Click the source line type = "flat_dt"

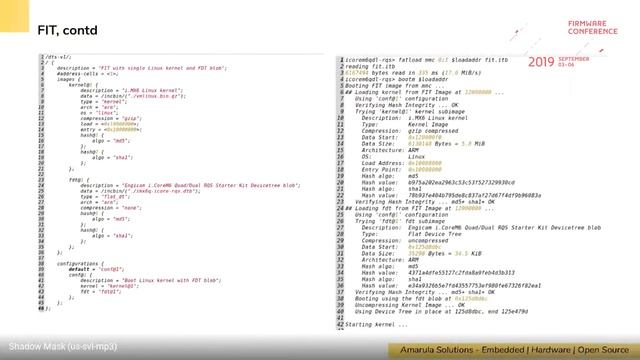(105, 196)
